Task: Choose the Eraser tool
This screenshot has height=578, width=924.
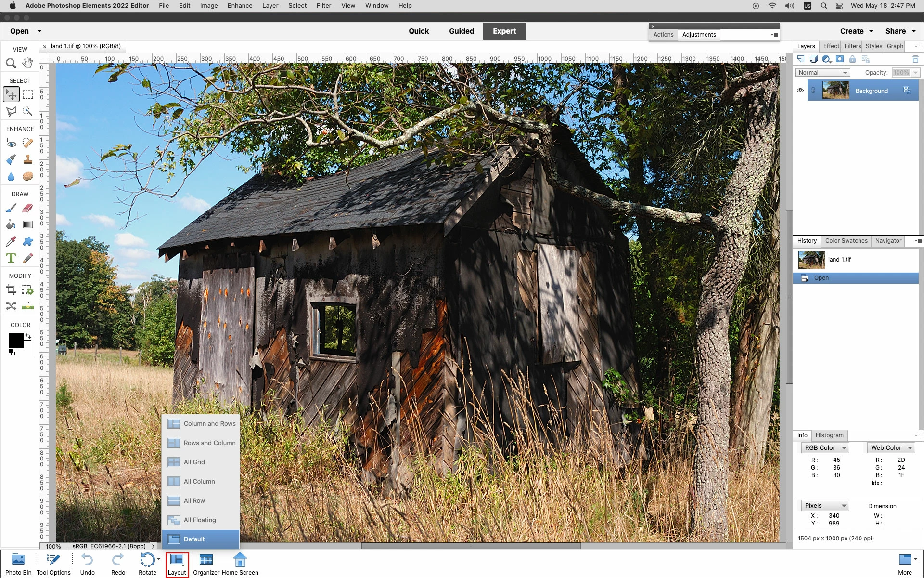Action: pyautogui.click(x=28, y=208)
